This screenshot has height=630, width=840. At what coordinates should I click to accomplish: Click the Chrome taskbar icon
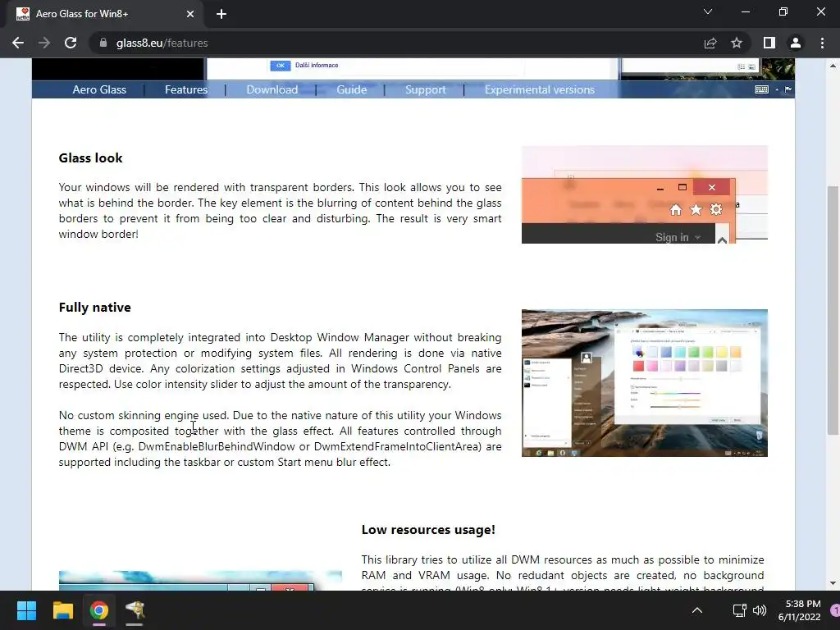pos(99,610)
